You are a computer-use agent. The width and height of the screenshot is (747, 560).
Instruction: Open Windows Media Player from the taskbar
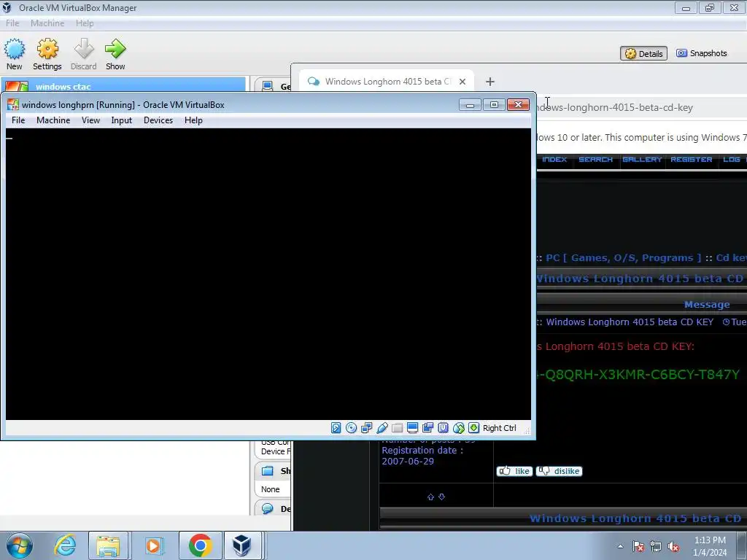click(153, 545)
